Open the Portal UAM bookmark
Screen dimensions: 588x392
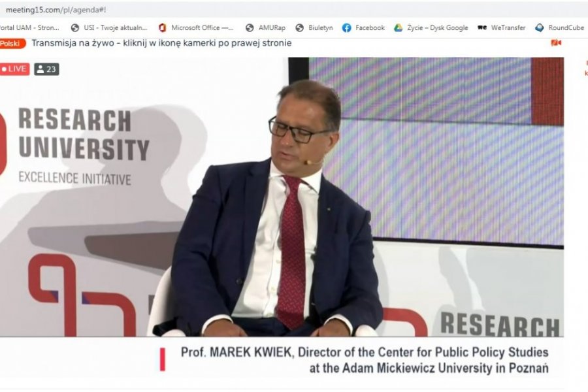tap(29, 27)
